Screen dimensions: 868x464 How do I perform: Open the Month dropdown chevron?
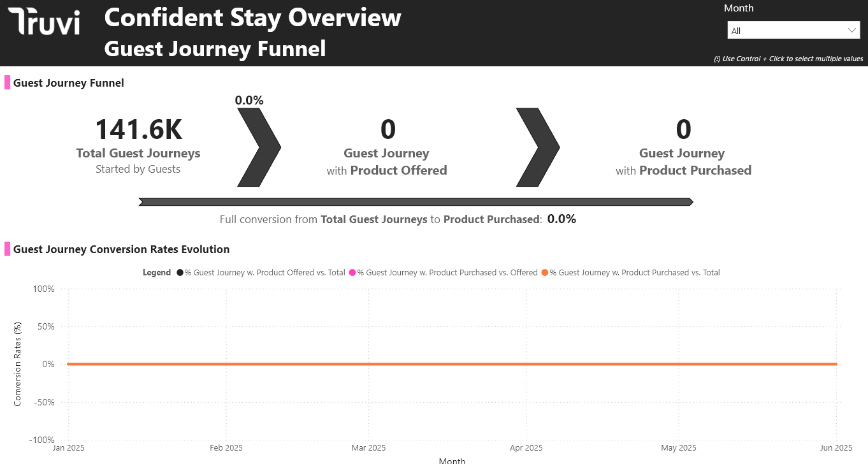[852, 31]
